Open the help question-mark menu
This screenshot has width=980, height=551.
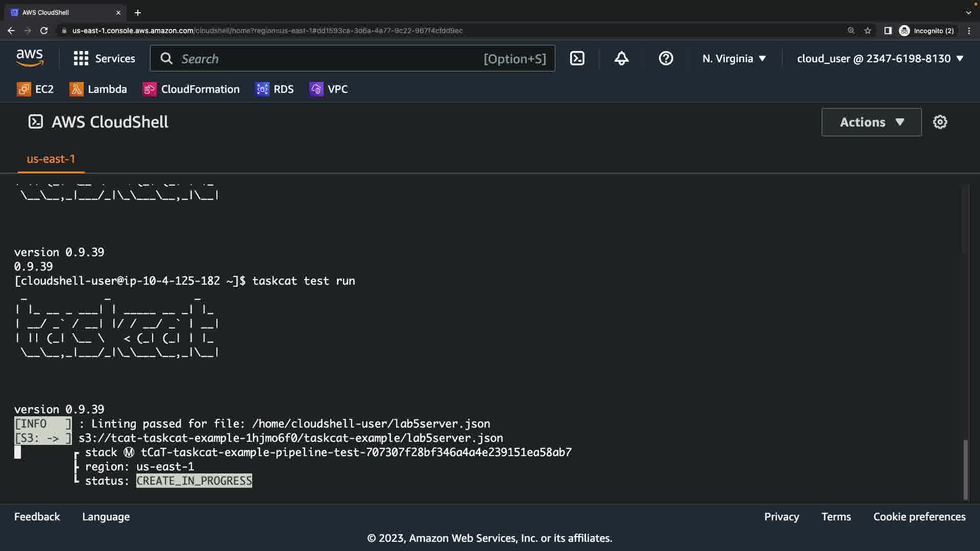[x=666, y=58]
